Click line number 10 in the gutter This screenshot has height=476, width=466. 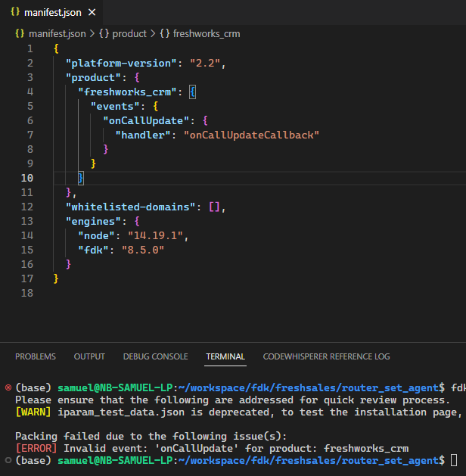click(x=27, y=178)
